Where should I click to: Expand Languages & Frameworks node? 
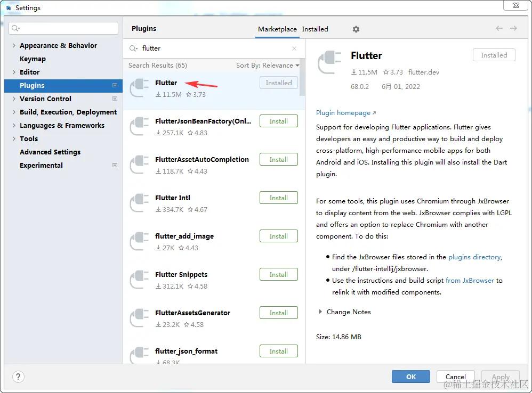pyautogui.click(x=14, y=125)
